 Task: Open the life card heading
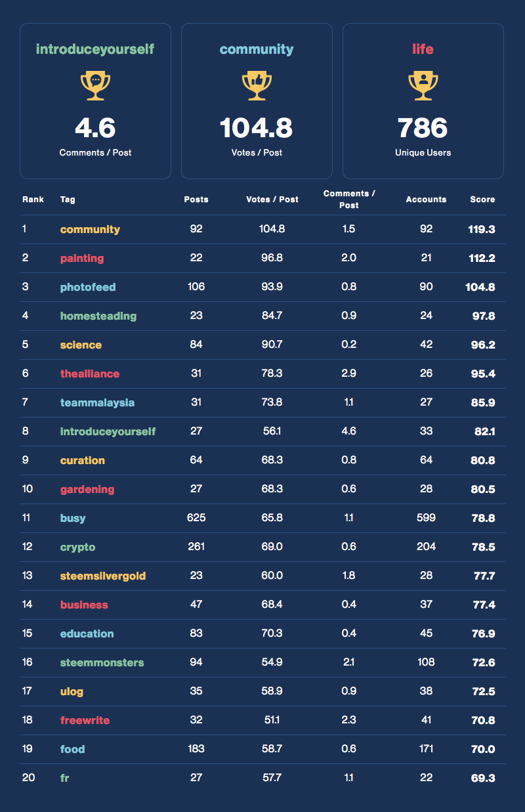click(423, 49)
